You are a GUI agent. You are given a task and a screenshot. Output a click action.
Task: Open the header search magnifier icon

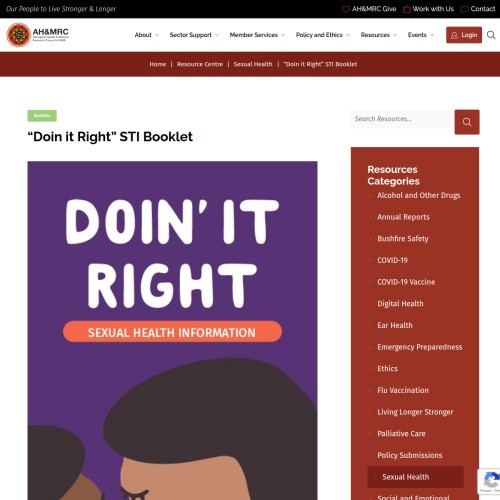[x=491, y=35]
